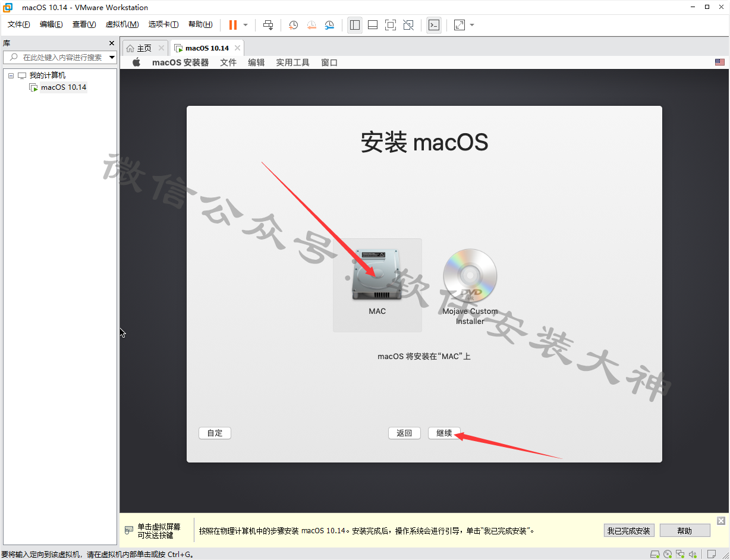The width and height of the screenshot is (730, 560).
Task: Toggle the thumbnail bar view icon
Action: pos(373,25)
